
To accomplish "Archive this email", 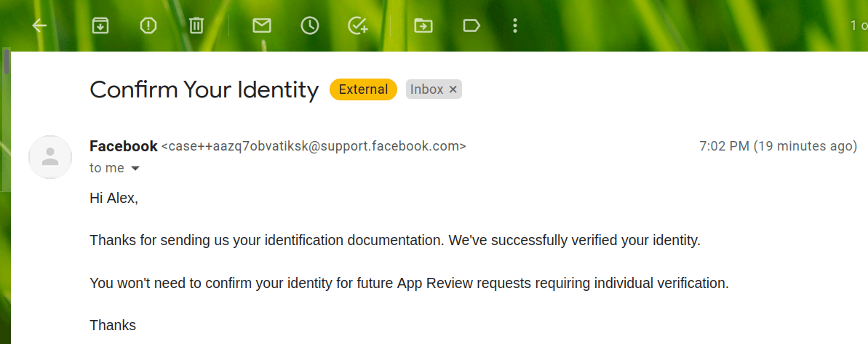I will click(100, 25).
